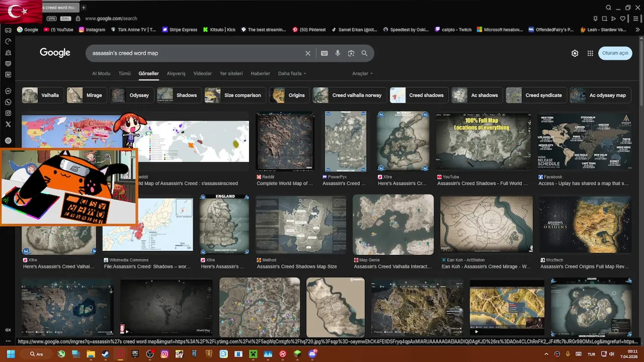Open Google quick settings gear
The width and height of the screenshot is (644, 362).
(575, 53)
